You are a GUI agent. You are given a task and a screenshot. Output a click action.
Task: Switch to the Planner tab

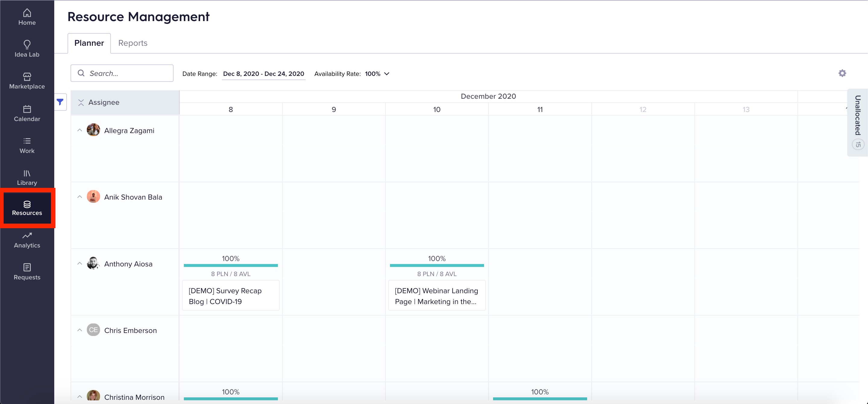point(89,43)
